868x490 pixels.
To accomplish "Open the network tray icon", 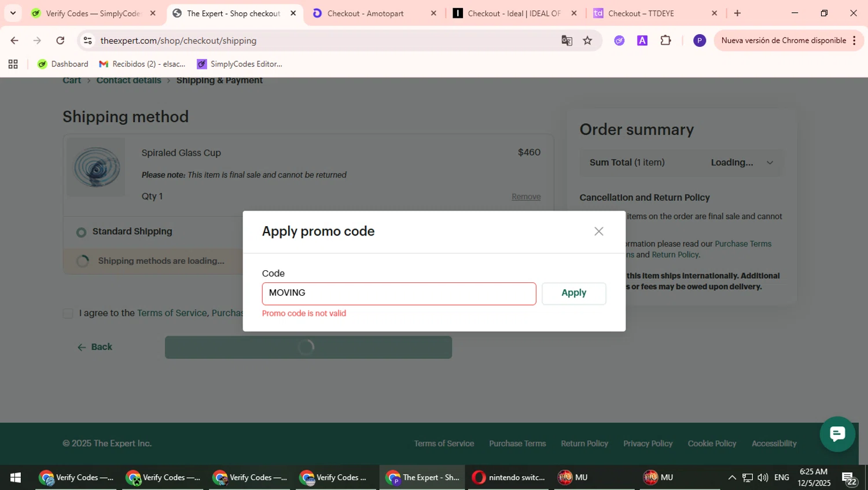I will [748, 477].
